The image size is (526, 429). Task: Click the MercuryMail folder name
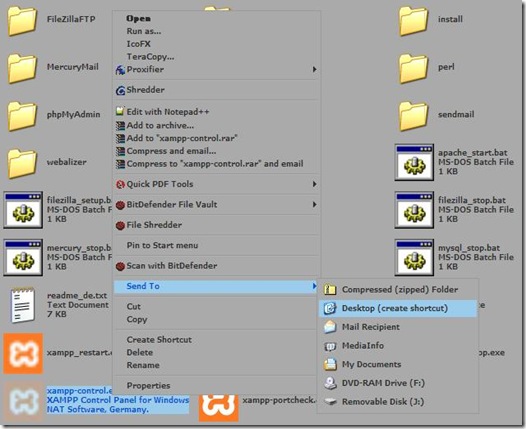(73, 67)
